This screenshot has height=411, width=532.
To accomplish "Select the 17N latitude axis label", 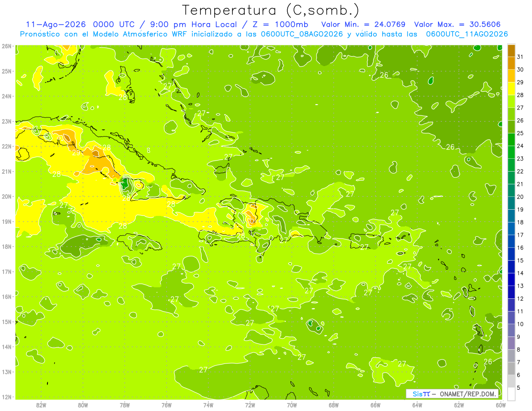I will click(x=7, y=272).
